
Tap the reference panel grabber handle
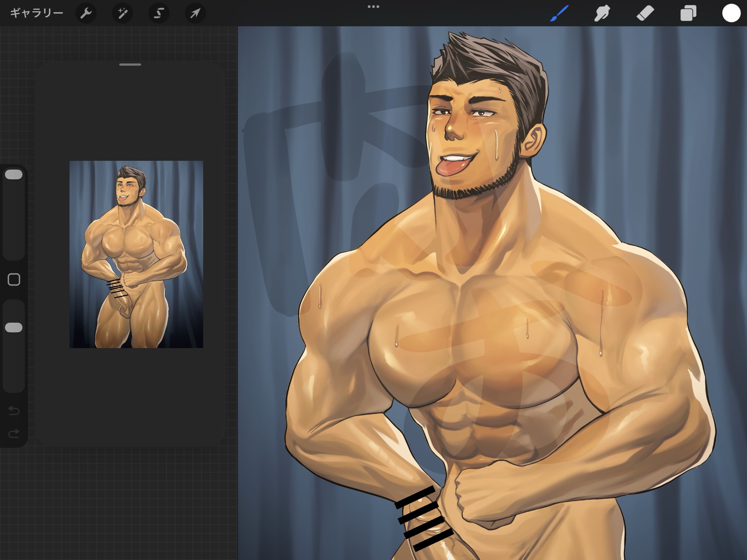click(130, 65)
